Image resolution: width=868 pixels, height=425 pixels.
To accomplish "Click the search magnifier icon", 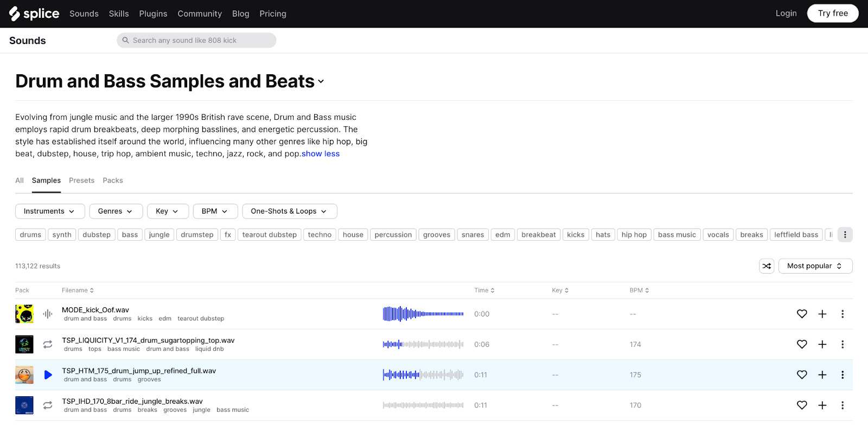I will tap(125, 40).
